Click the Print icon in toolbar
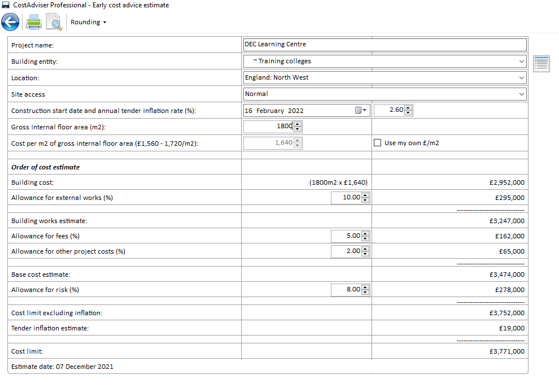Screen dimensions: 559x392 click(34, 22)
